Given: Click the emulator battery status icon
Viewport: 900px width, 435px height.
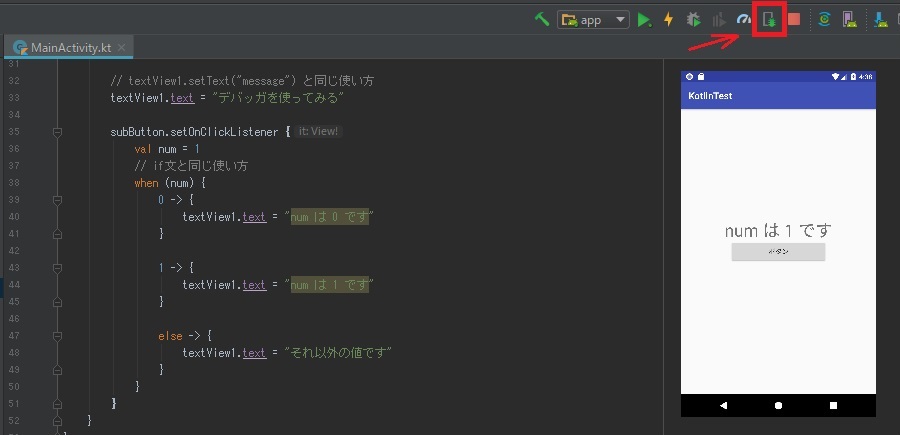Looking at the screenshot, I should click(854, 76).
